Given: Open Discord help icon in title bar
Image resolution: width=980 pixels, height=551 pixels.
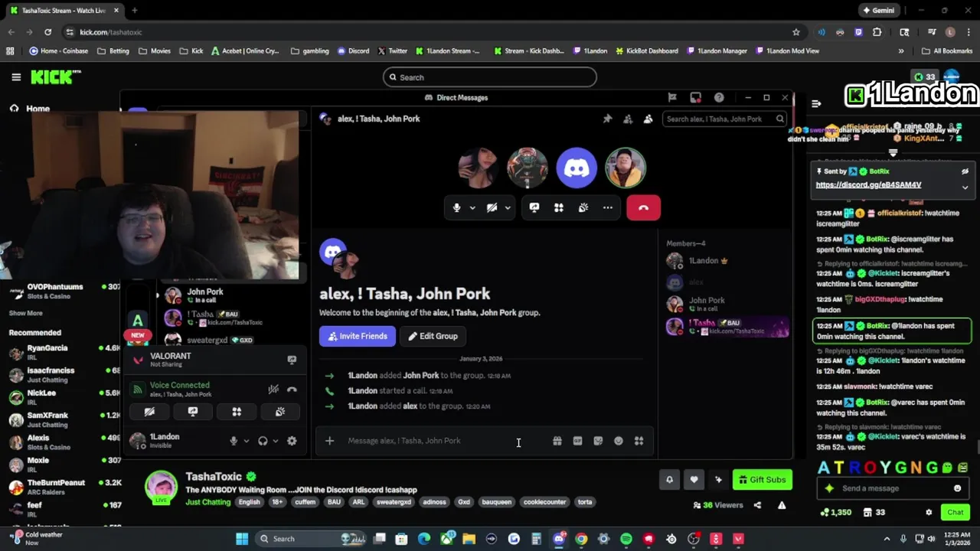Looking at the screenshot, I should (719, 97).
